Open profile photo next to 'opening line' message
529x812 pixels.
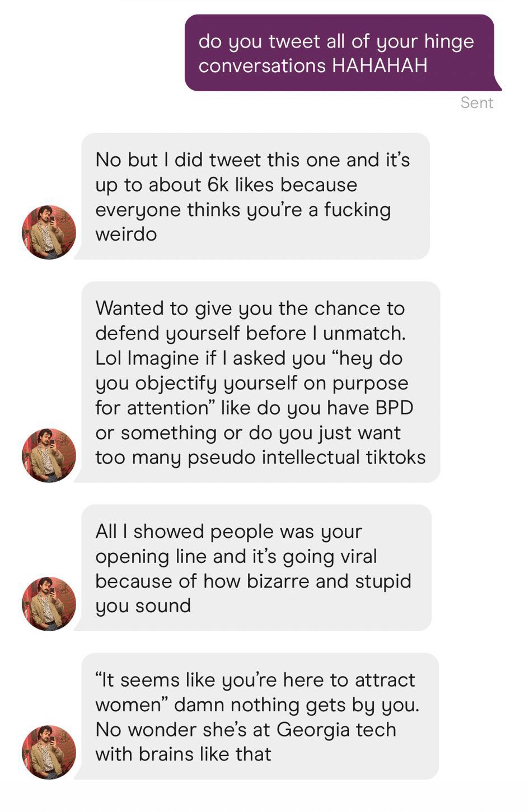(x=49, y=604)
